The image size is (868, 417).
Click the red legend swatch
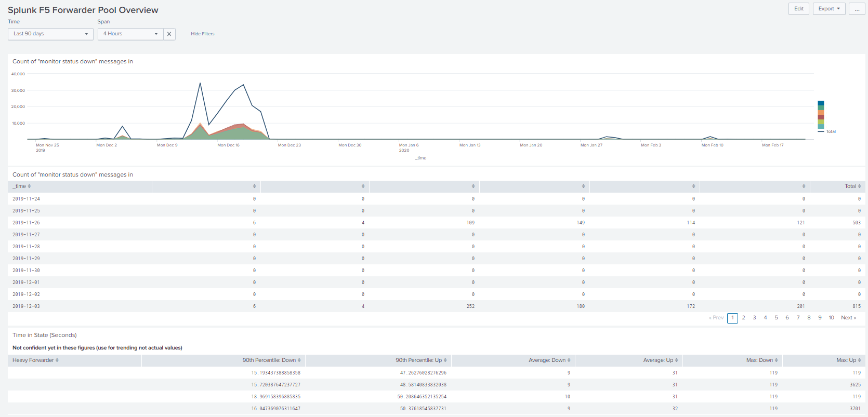tap(821, 117)
